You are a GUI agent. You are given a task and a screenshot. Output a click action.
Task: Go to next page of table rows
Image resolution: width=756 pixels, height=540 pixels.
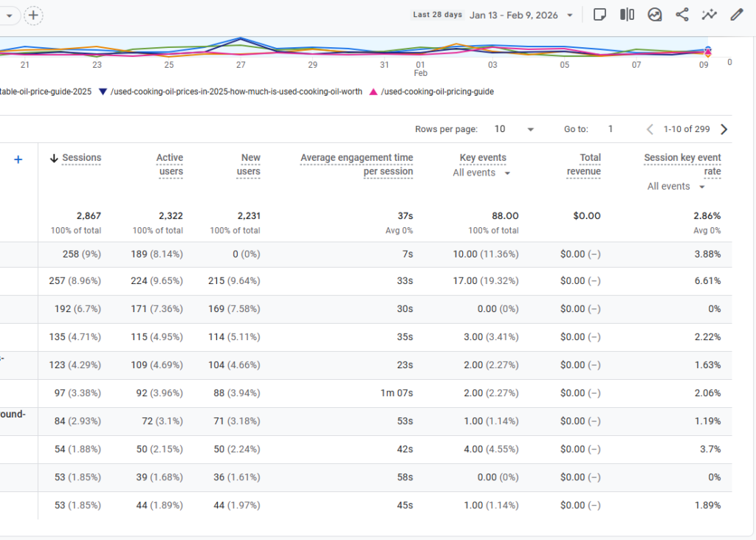click(x=724, y=129)
